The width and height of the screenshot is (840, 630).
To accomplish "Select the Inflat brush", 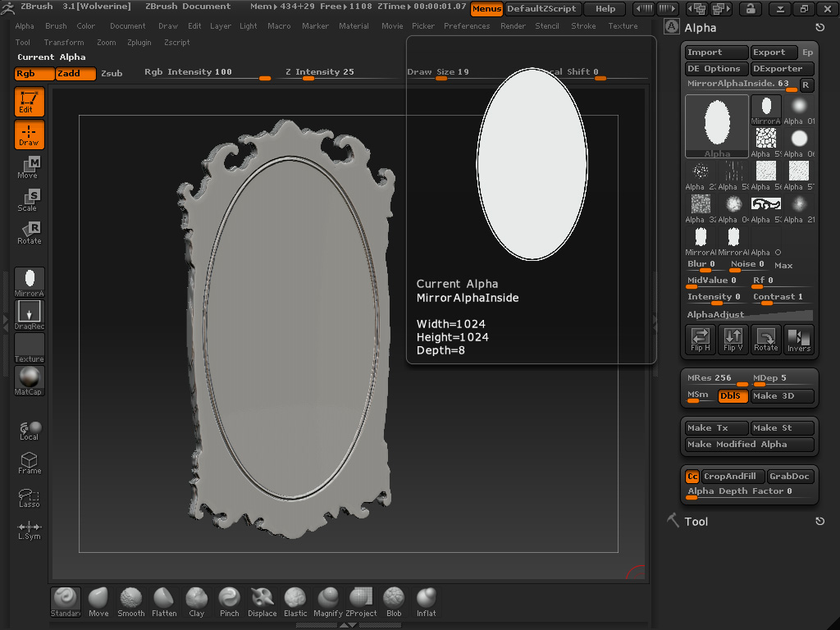I will pyautogui.click(x=427, y=601).
